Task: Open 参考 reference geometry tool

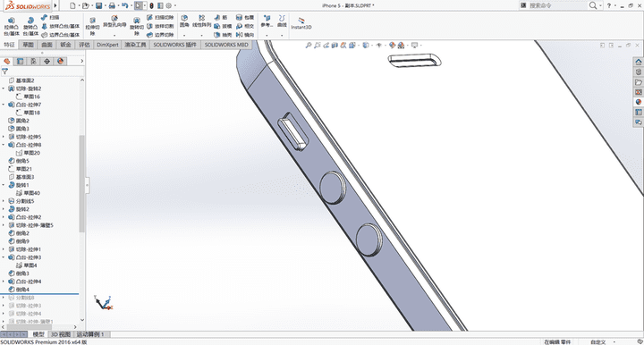Action: pyautogui.click(x=267, y=21)
